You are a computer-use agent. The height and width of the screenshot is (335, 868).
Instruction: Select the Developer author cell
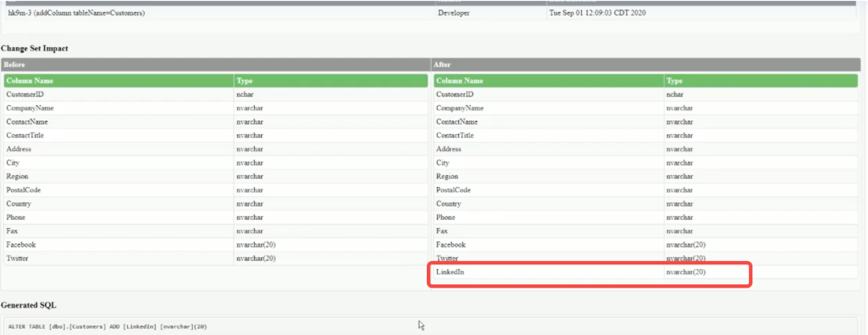pos(453,13)
